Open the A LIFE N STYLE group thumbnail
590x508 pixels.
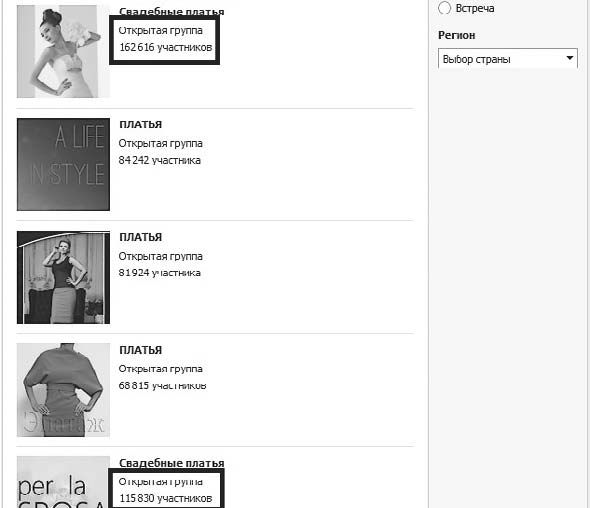tap(63, 164)
